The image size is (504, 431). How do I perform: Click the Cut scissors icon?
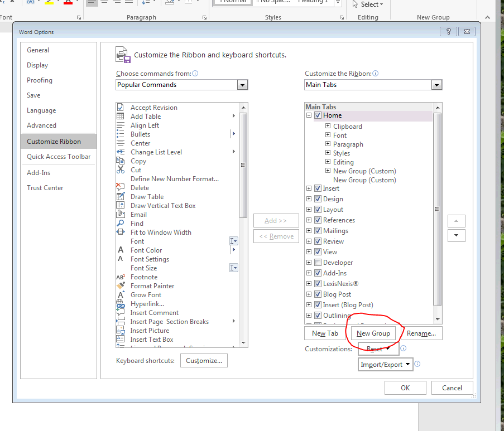[x=120, y=170]
